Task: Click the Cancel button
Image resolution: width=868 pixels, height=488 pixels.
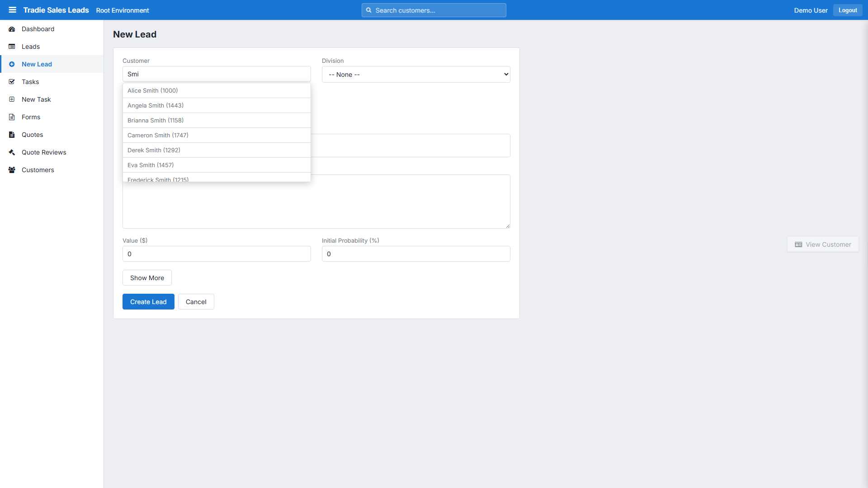Action: tap(196, 302)
